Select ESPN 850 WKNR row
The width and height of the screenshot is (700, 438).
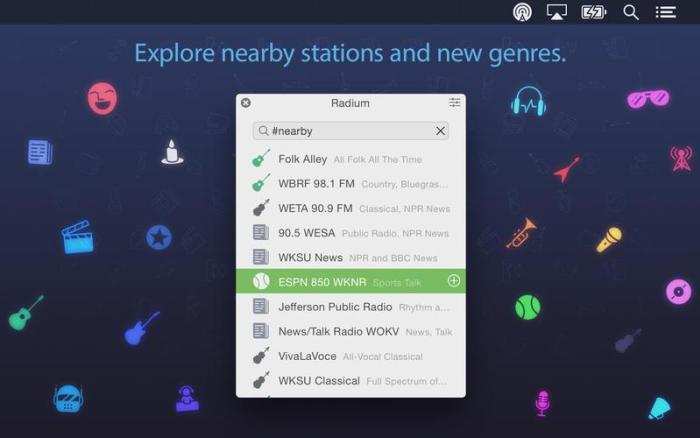pyautogui.click(x=350, y=281)
